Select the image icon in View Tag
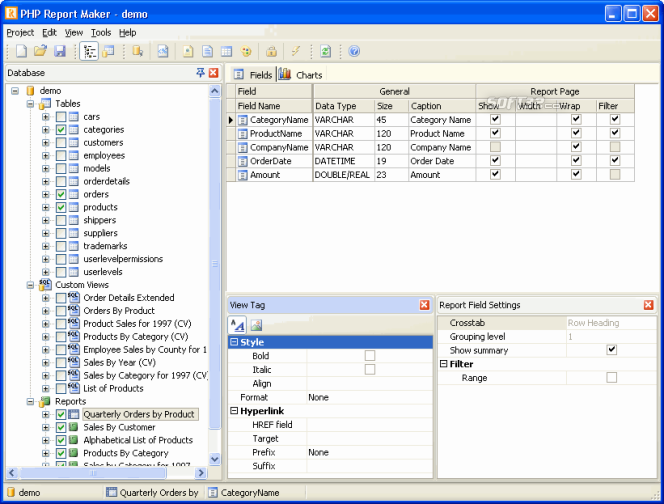 (x=256, y=325)
